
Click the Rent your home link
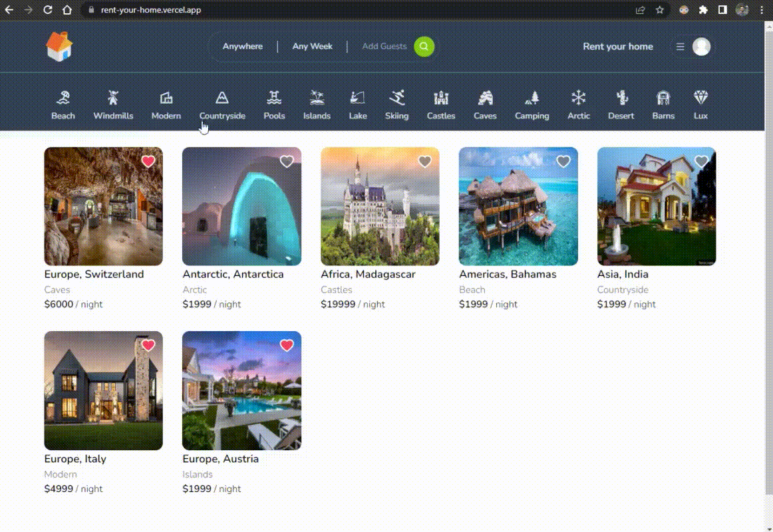coord(618,47)
